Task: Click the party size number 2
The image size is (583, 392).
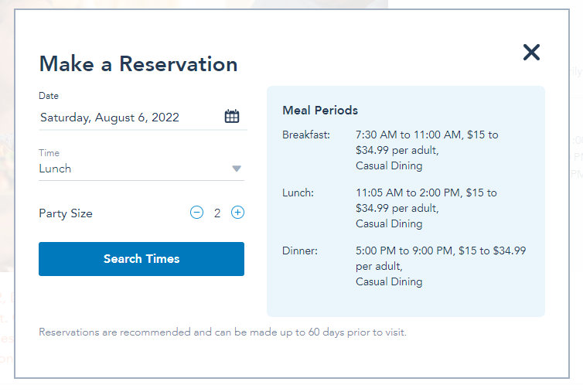Action: (x=217, y=213)
